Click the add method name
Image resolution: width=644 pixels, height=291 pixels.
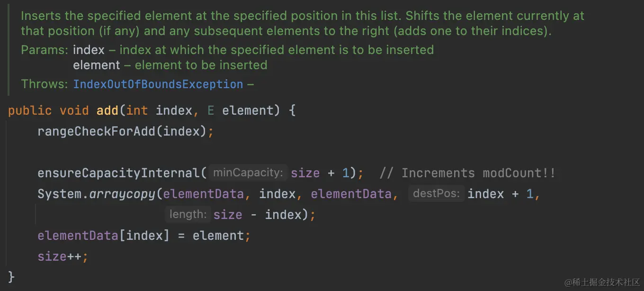tap(107, 110)
